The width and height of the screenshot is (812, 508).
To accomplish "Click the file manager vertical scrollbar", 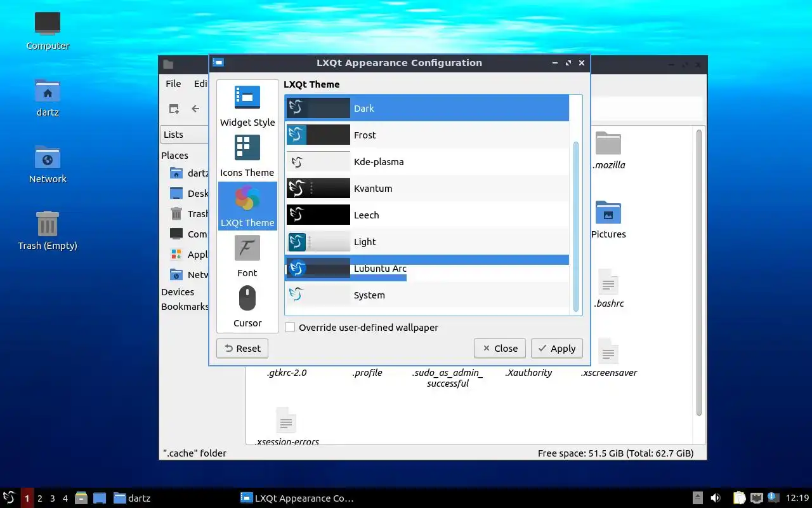I will [699, 273].
